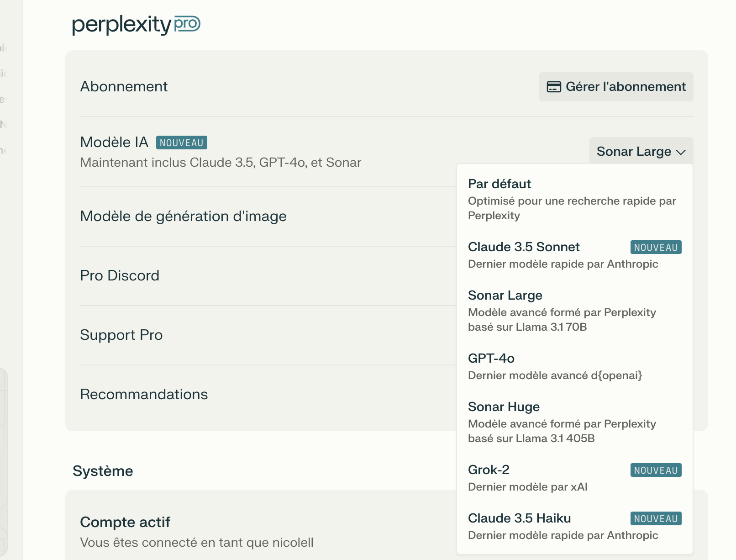Click the credit card icon in Gérer l'abonnement
The image size is (736, 560).
[x=554, y=87]
